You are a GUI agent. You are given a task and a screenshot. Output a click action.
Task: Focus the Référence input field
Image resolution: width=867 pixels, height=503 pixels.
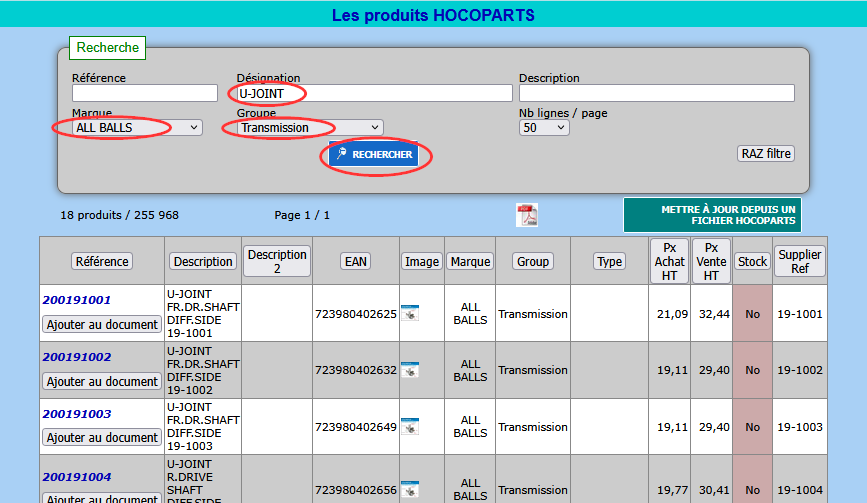coord(145,93)
